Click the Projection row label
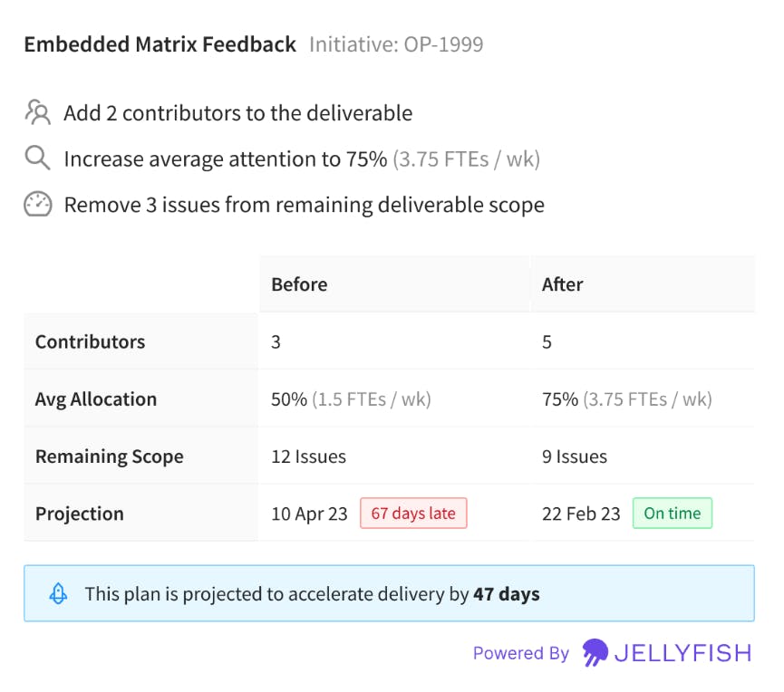 (x=79, y=514)
